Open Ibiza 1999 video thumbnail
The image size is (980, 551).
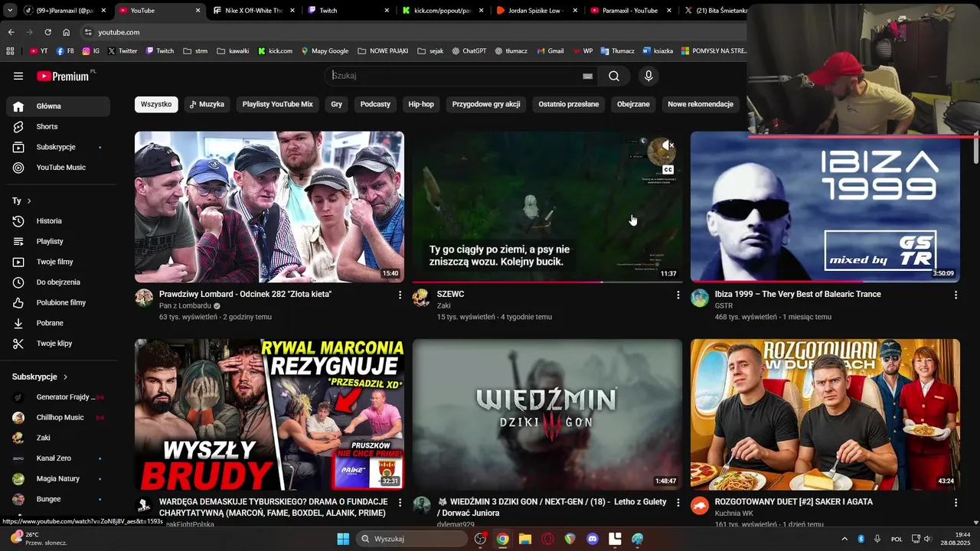pos(825,207)
